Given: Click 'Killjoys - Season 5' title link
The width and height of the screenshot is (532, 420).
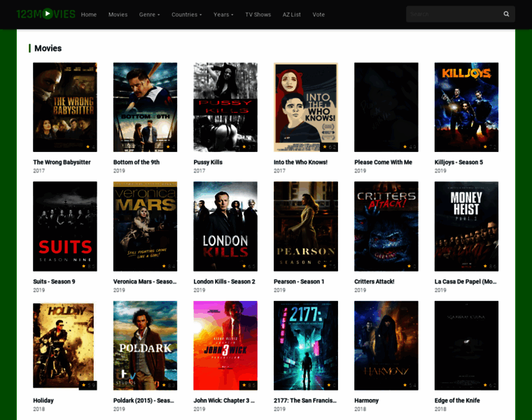Looking at the screenshot, I should pyautogui.click(x=458, y=162).
